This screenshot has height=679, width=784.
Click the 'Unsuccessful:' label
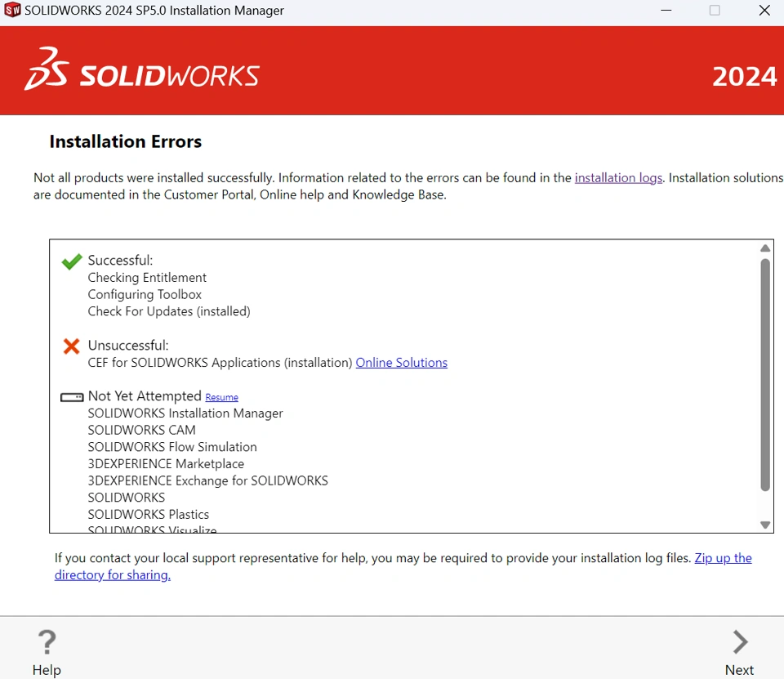pyautogui.click(x=128, y=346)
